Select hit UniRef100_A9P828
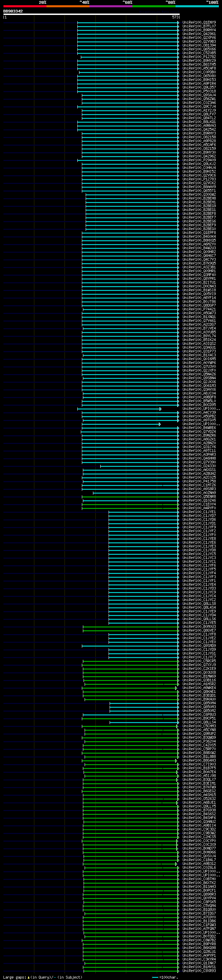The image size is (222, 980). point(199,141)
